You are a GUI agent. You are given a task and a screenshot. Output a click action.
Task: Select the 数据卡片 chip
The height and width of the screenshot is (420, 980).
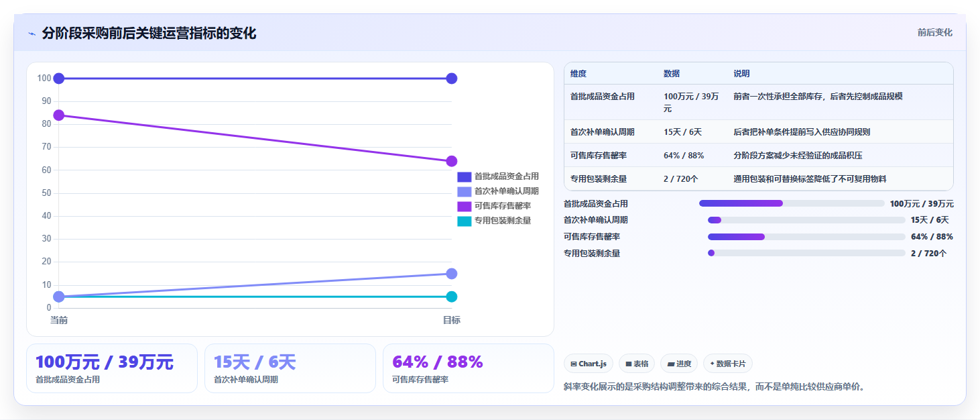[728, 364]
